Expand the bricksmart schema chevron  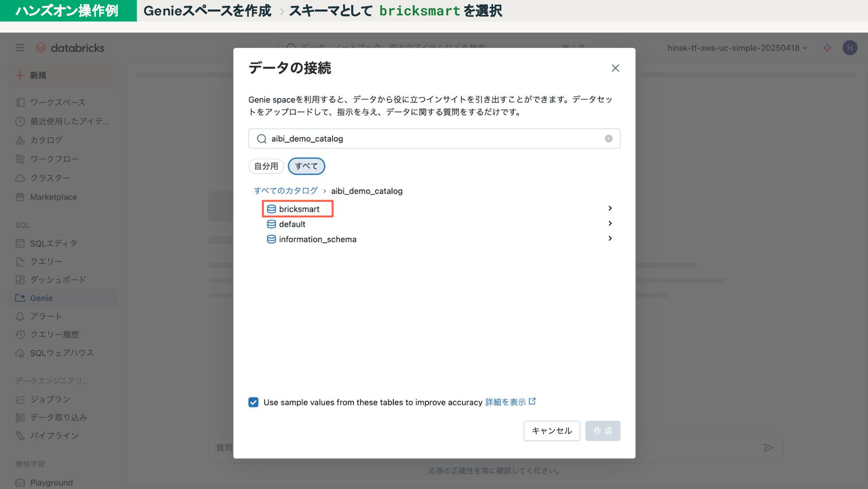pos(610,208)
